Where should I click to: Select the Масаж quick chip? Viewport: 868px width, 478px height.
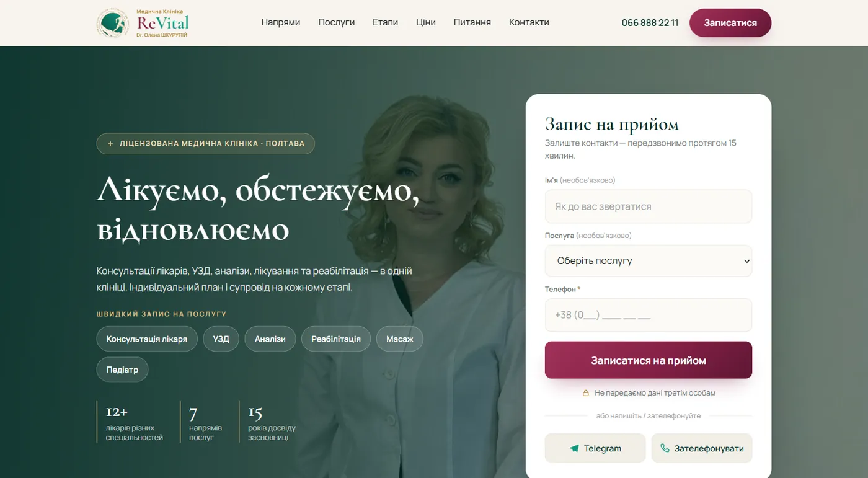click(x=400, y=339)
